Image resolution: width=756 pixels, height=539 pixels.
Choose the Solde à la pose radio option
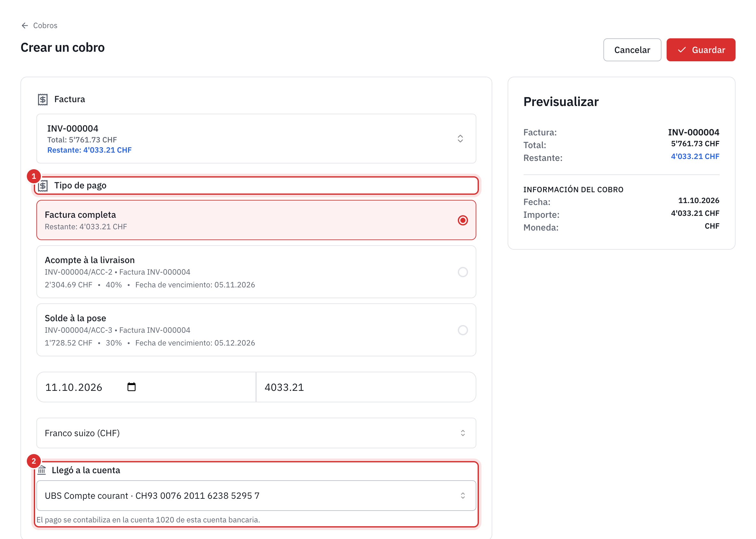(x=463, y=330)
